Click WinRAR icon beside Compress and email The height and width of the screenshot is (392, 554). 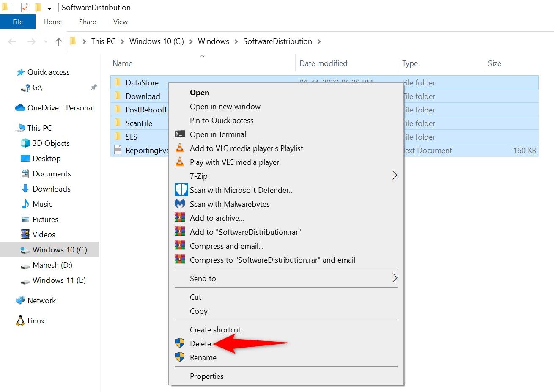(x=180, y=246)
